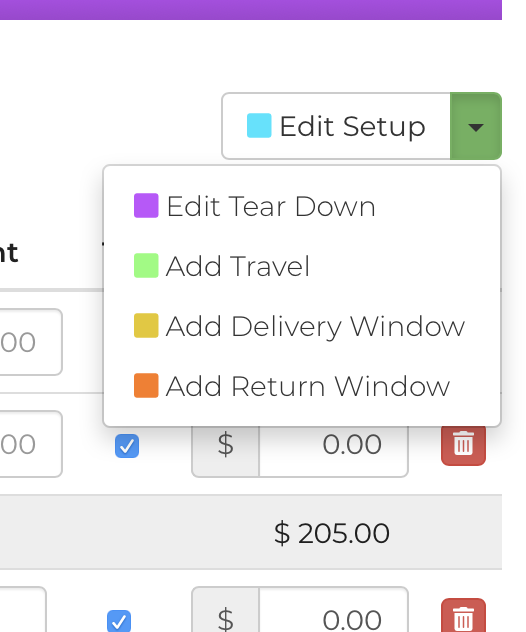Click the green Add Travel color square
The image size is (526, 632).
(146, 266)
